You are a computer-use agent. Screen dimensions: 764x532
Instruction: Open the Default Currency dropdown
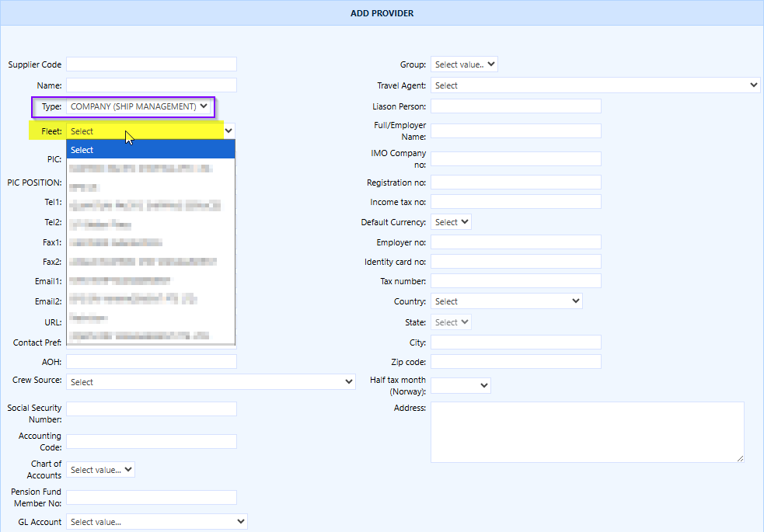tap(451, 221)
